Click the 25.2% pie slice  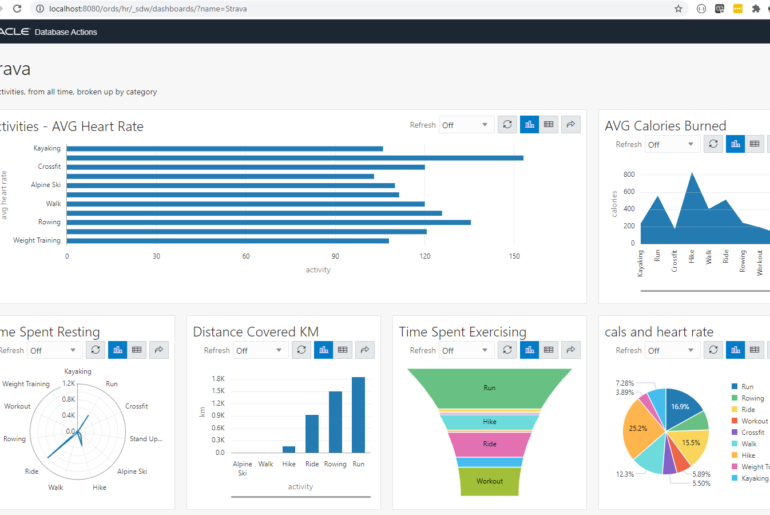point(641,429)
